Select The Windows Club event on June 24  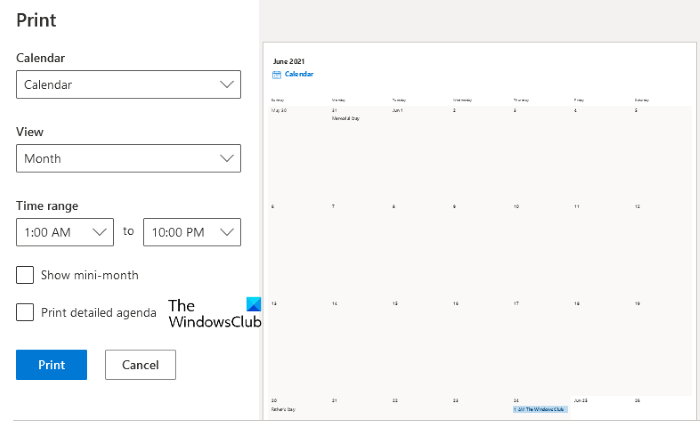click(x=540, y=409)
